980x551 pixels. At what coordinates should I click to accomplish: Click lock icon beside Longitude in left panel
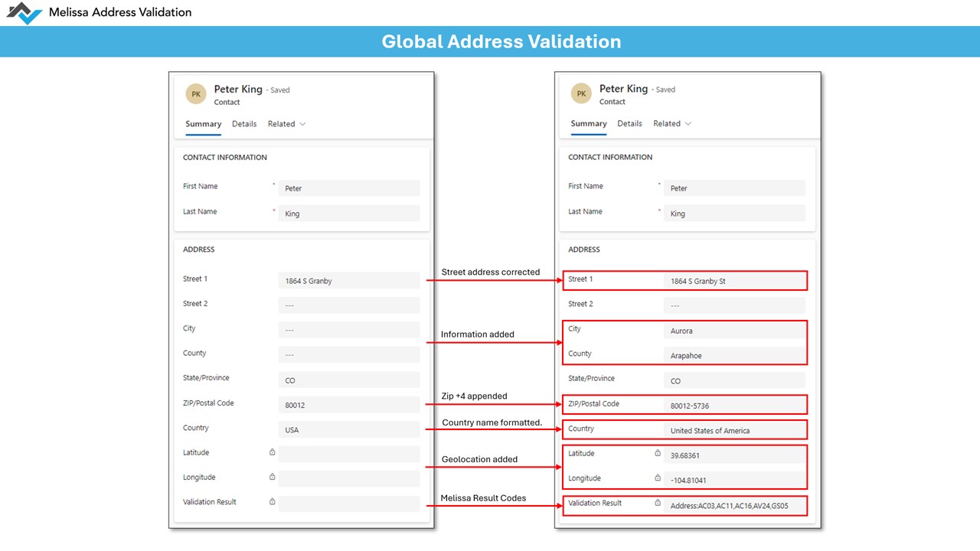pos(272,477)
